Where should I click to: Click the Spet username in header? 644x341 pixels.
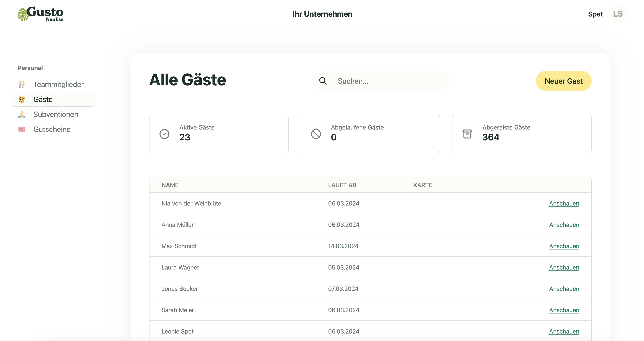[595, 14]
